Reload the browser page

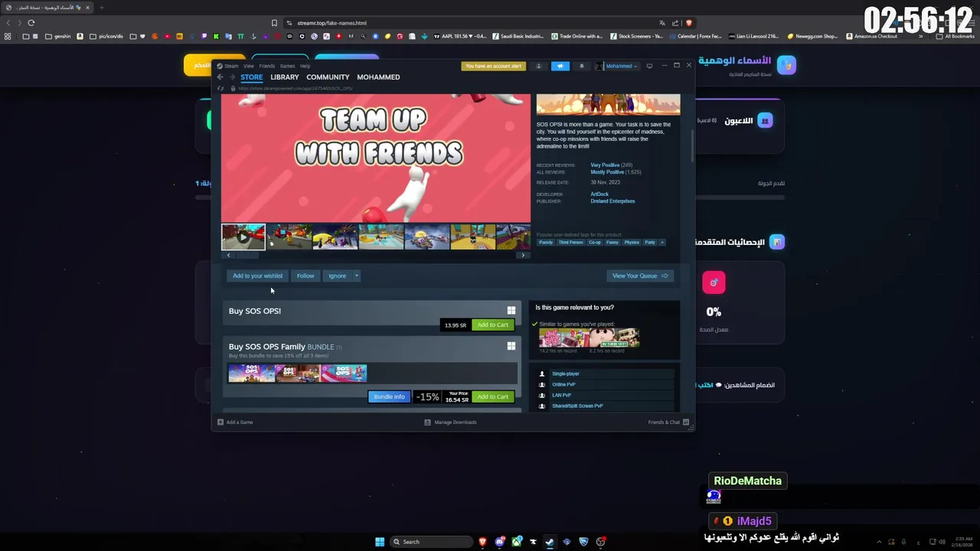31,23
